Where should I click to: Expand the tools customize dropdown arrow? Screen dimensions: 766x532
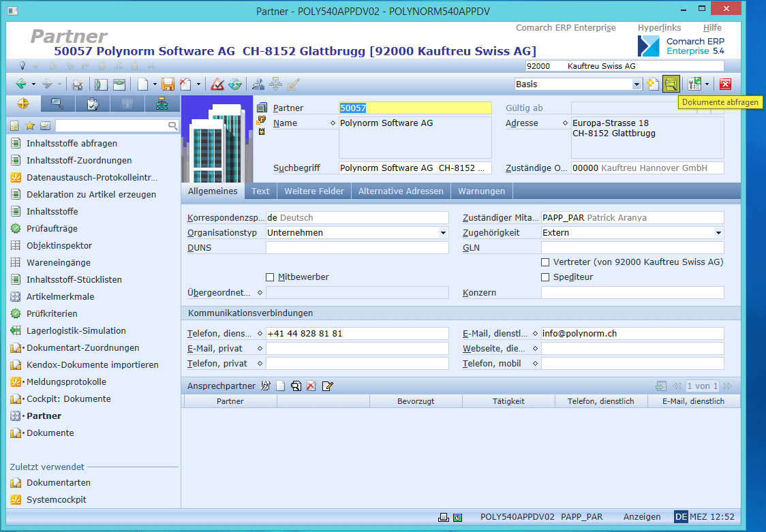pos(707,84)
